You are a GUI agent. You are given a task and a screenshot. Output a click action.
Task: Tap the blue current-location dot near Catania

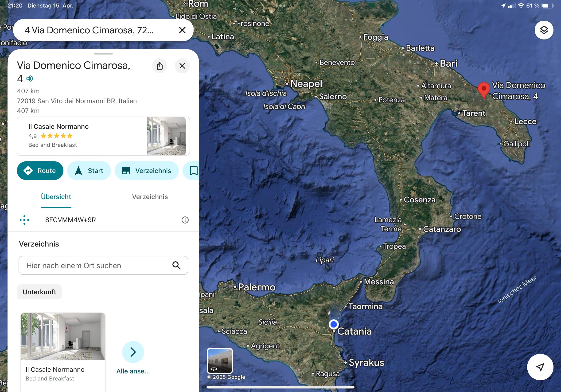coord(334,324)
